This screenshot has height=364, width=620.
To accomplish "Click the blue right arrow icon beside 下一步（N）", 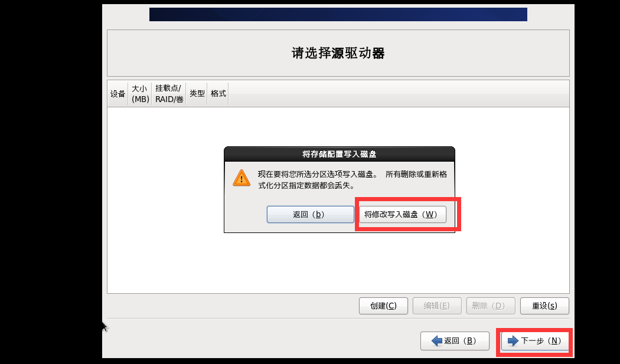I will [x=513, y=340].
